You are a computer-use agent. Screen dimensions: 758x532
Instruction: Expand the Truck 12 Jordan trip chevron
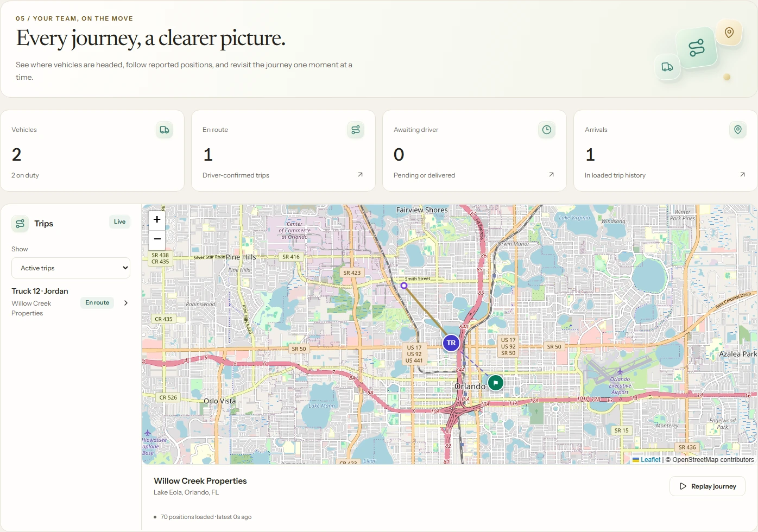click(x=126, y=303)
